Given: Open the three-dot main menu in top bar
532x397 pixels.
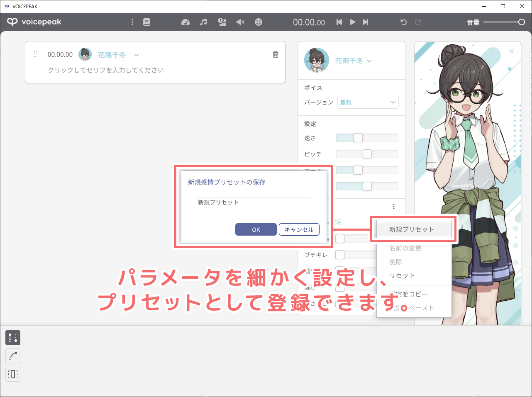Looking at the screenshot, I should pyautogui.click(x=132, y=22).
